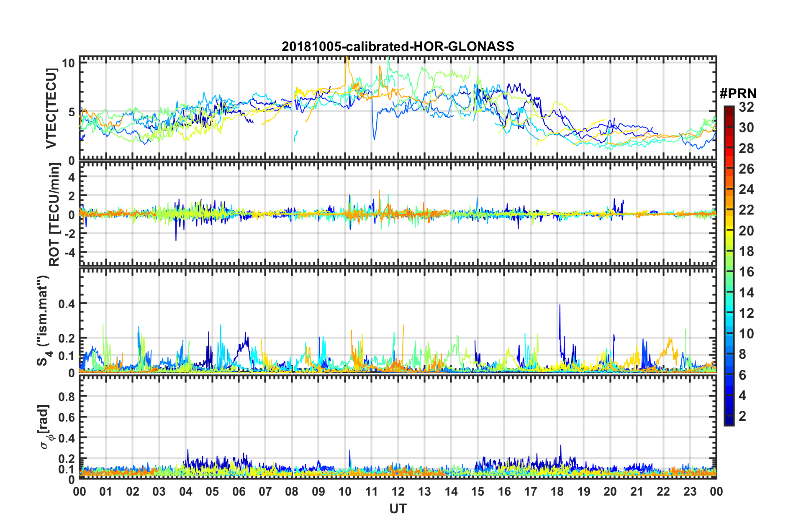796x532 pixels.
Task: Click the VTEC[TECU] y-axis label
Action: coord(51,108)
